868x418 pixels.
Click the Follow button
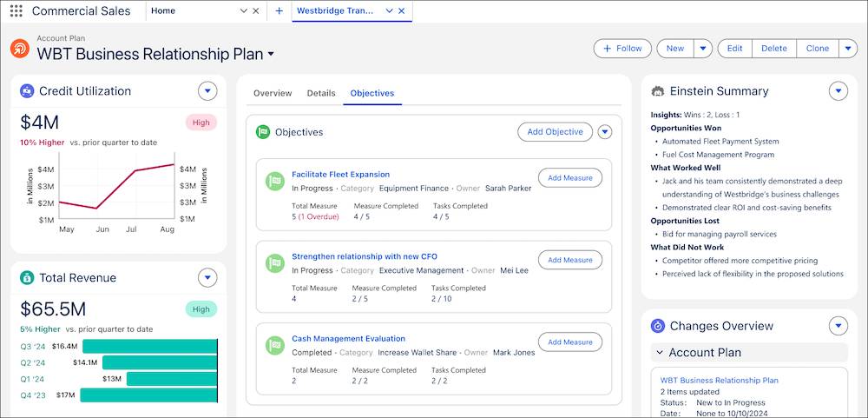622,49
